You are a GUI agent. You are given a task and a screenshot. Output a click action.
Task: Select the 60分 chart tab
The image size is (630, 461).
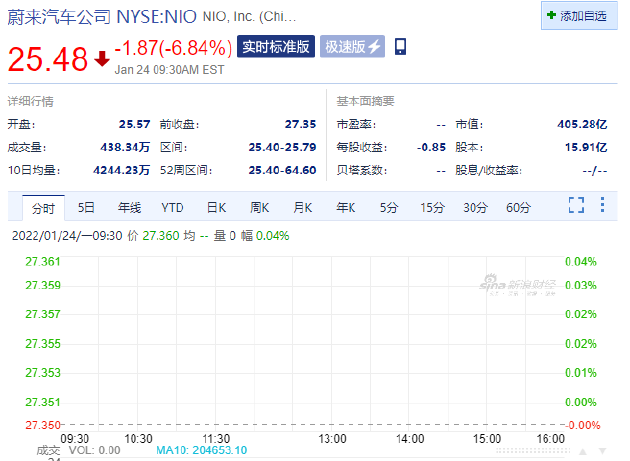[518, 208]
